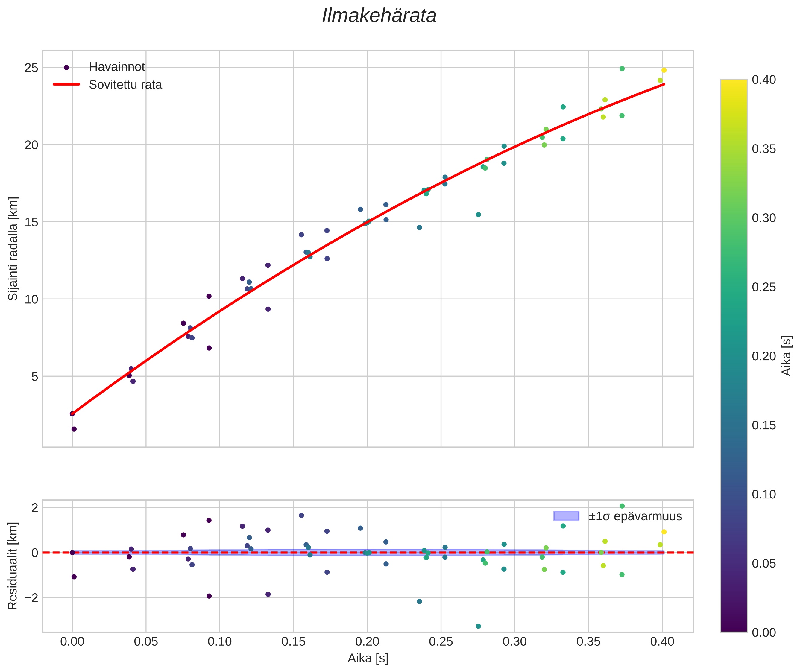800x672 pixels.
Task: Click the ±1σ epävarmuus legend text
Action: 635,516
